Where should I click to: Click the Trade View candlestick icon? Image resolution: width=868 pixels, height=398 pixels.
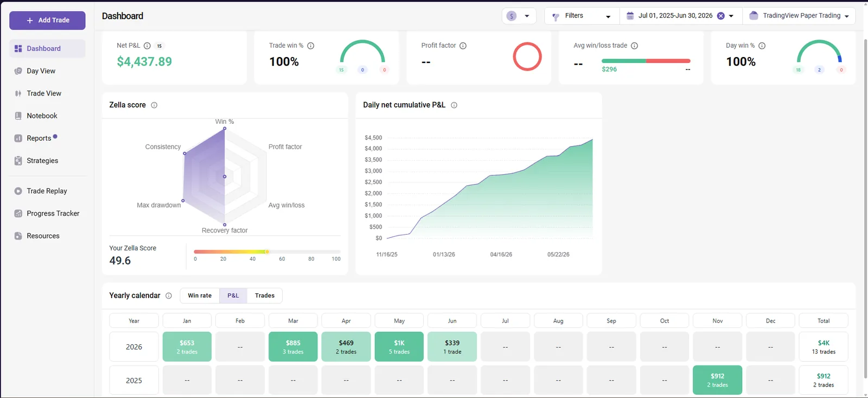tap(18, 93)
